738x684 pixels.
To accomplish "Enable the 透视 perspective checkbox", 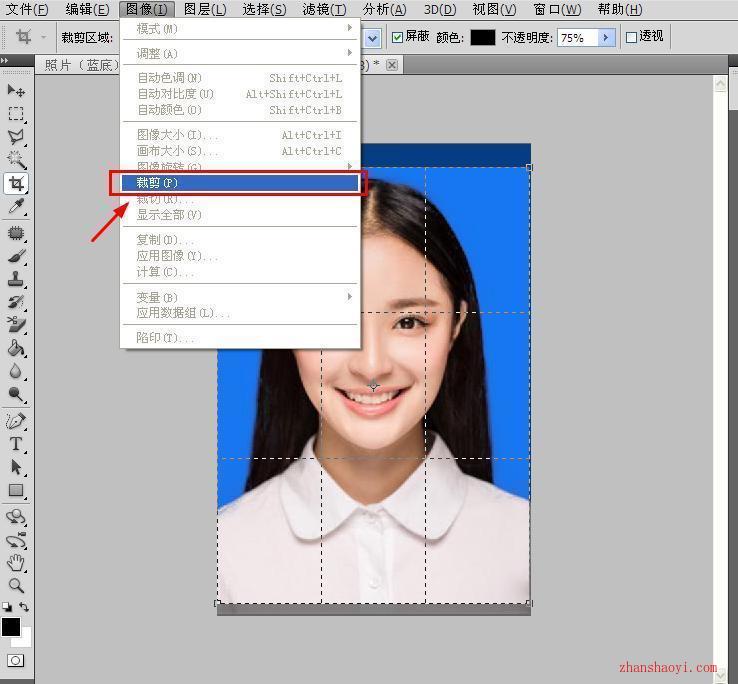I will pos(631,37).
